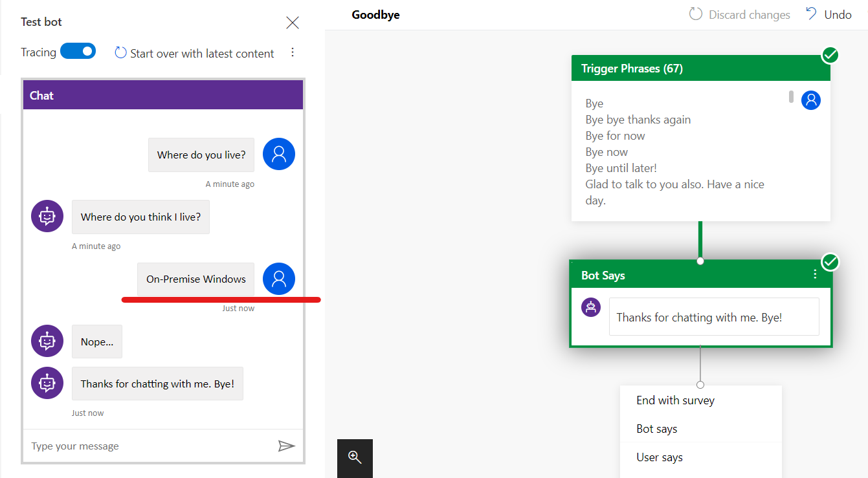The height and width of the screenshot is (478, 868).
Task: Click bot avatar beside 'Where do you think I live?'
Action: (47, 216)
